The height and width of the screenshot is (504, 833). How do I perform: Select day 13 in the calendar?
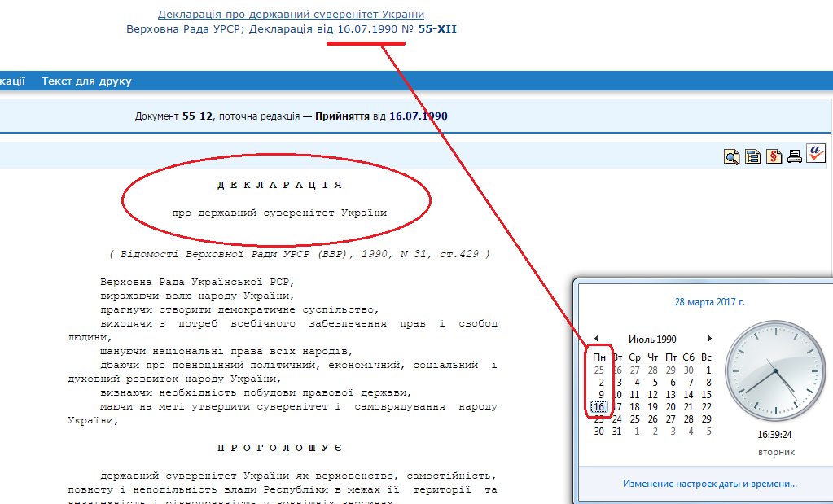tap(670, 395)
